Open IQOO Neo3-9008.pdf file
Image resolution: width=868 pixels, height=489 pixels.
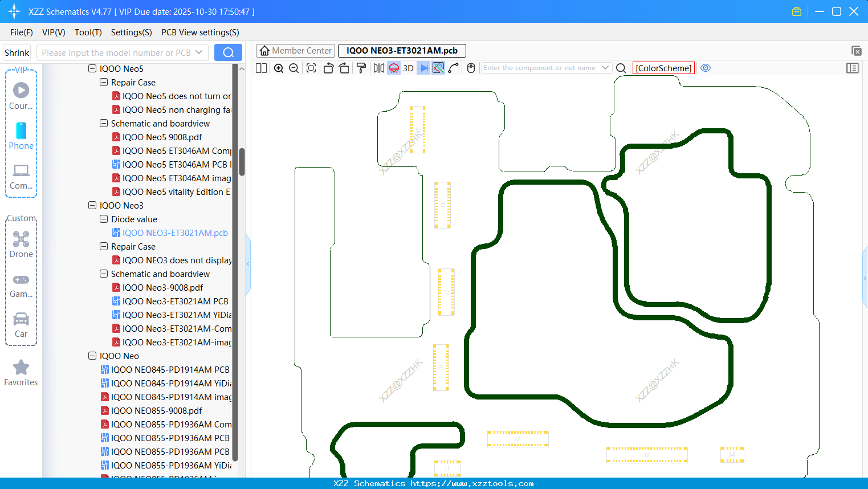[162, 288]
